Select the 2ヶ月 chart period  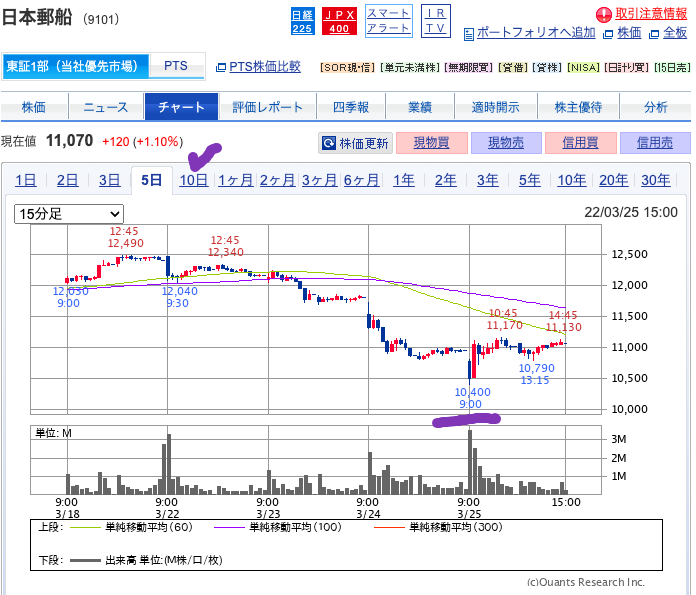tap(277, 180)
